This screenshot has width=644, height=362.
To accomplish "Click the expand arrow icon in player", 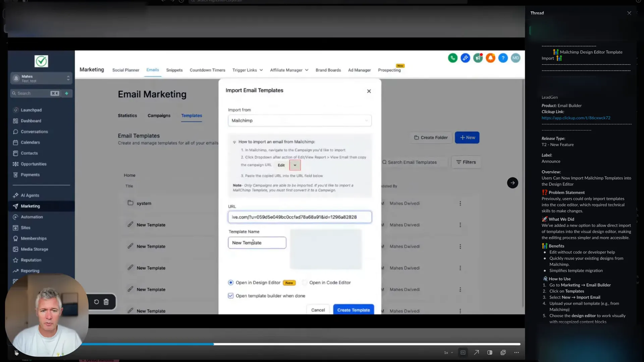I will [476, 352].
